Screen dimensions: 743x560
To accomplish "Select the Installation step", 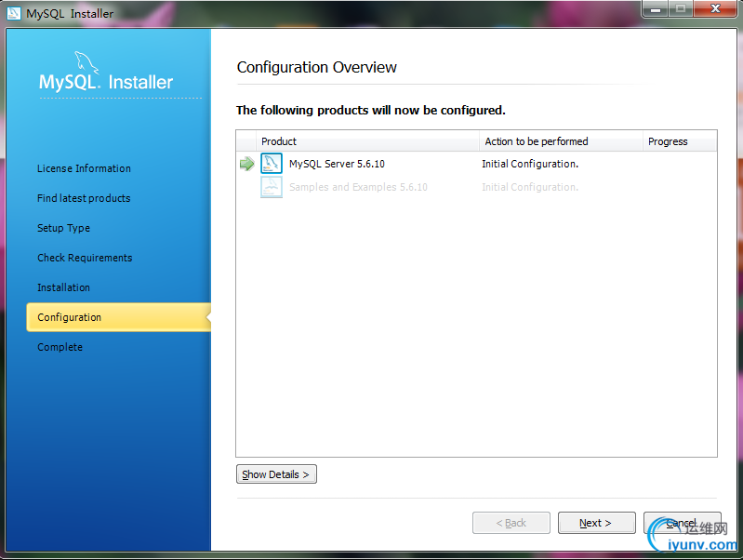I will 63,287.
